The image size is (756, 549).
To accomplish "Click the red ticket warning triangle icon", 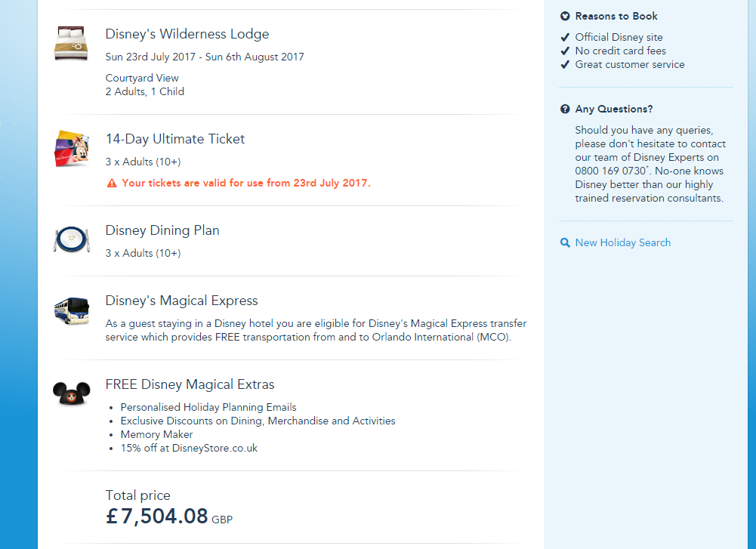I will [112, 184].
